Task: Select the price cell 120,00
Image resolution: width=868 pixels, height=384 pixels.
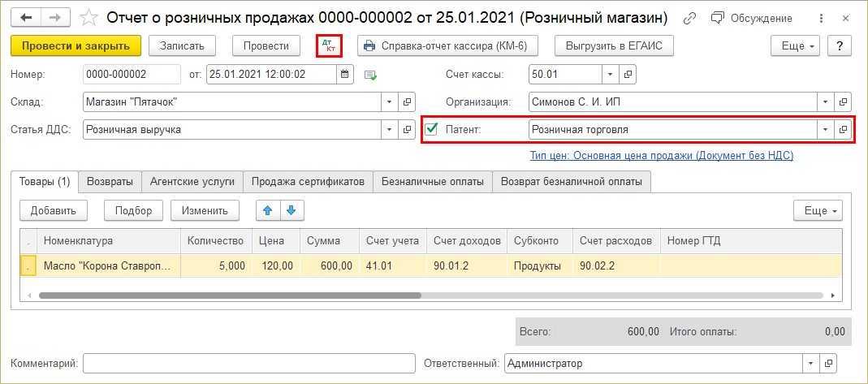Action: pos(276,265)
